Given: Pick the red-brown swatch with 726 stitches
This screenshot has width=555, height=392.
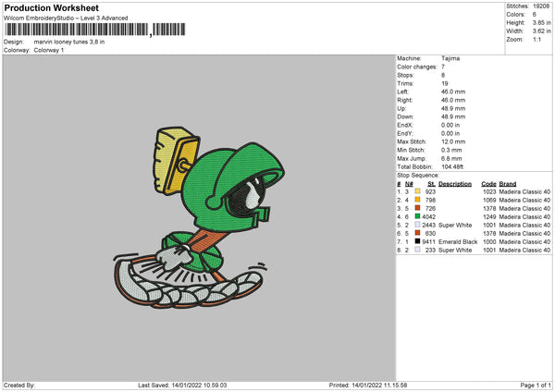Looking at the screenshot, I should [x=417, y=208].
